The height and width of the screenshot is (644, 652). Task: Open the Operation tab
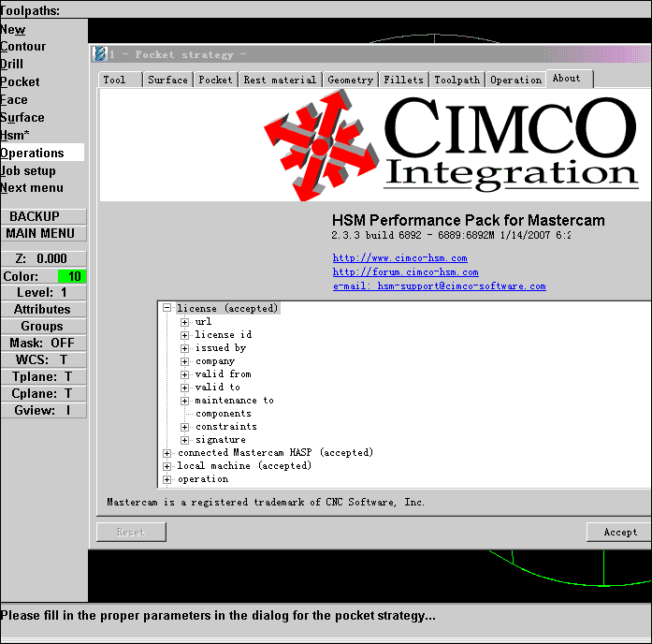515,80
